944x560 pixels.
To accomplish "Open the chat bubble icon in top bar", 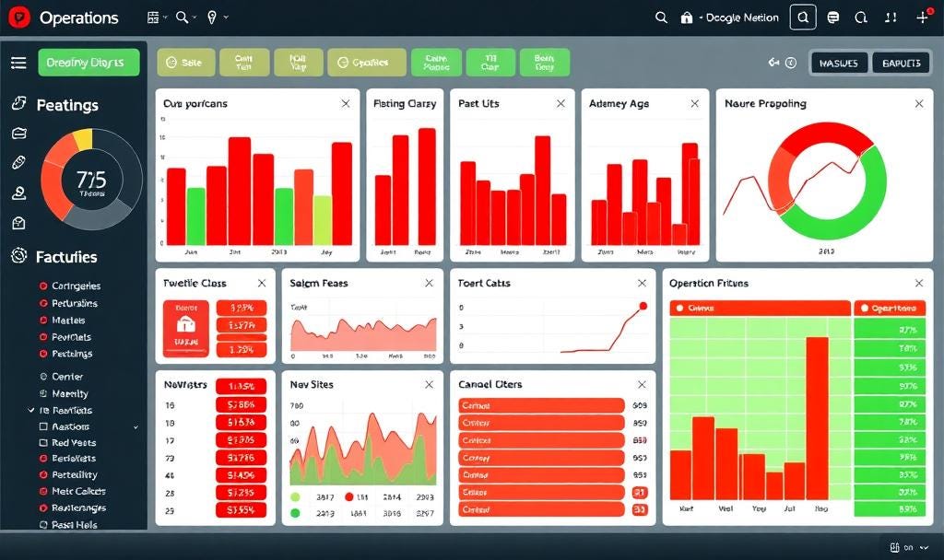I will coord(833,17).
